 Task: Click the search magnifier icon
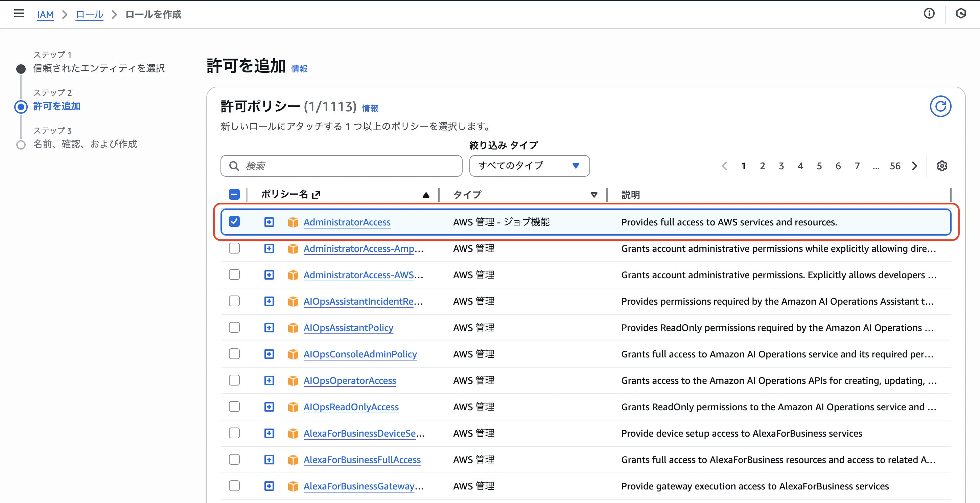pos(234,166)
